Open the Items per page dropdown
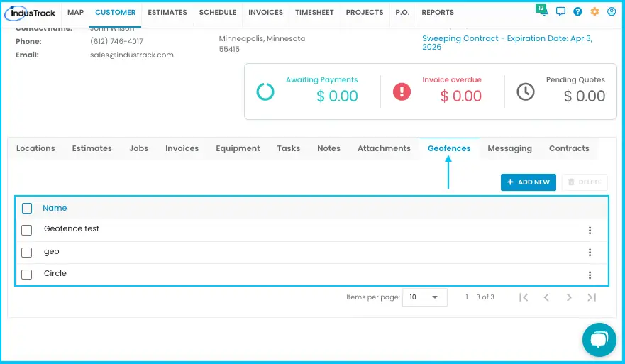The height and width of the screenshot is (364, 625). click(424, 297)
